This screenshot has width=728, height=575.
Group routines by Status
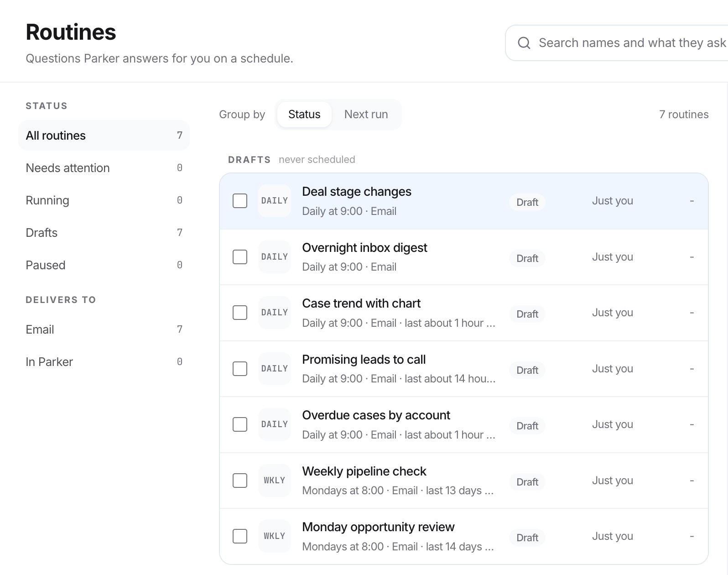pos(304,115)
